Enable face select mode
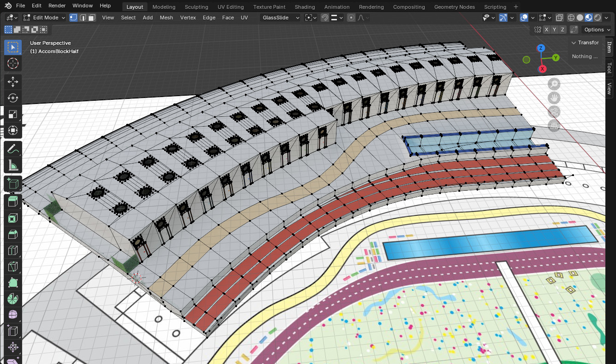 [x=90, y=17]
